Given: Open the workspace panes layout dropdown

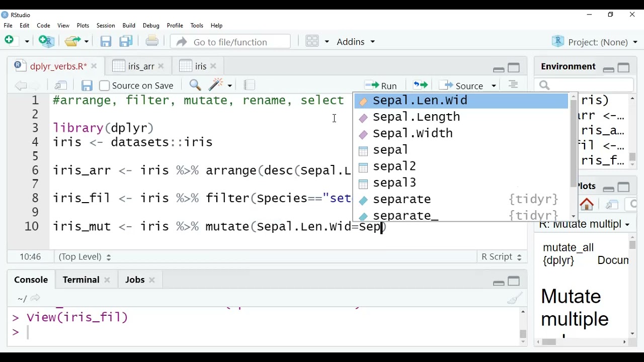Looking at the screenshot, I should pyautogui.click(x=317, y=41).
